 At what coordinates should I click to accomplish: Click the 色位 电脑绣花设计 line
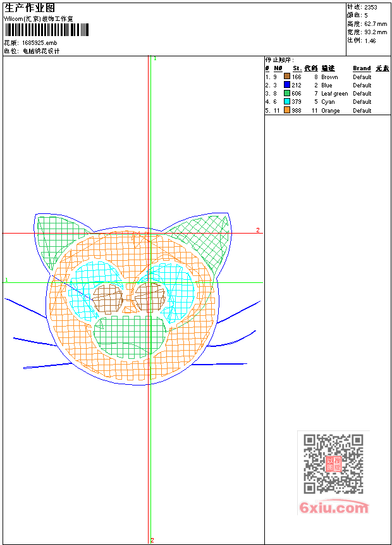tap(32, 51)
